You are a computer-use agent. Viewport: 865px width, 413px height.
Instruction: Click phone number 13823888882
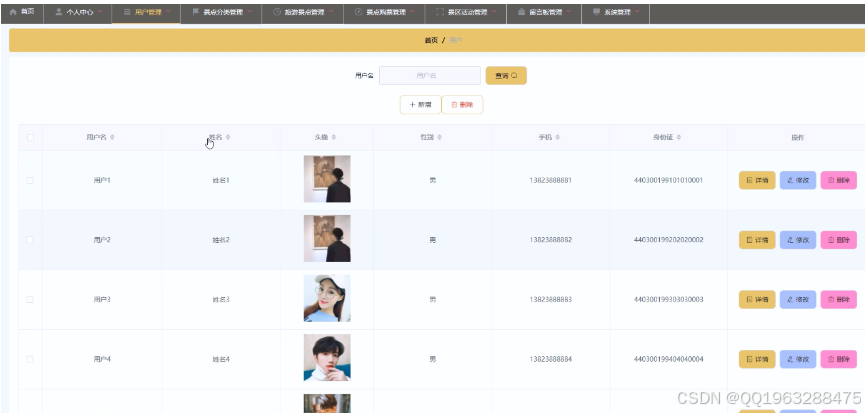(x=551, y=240)
